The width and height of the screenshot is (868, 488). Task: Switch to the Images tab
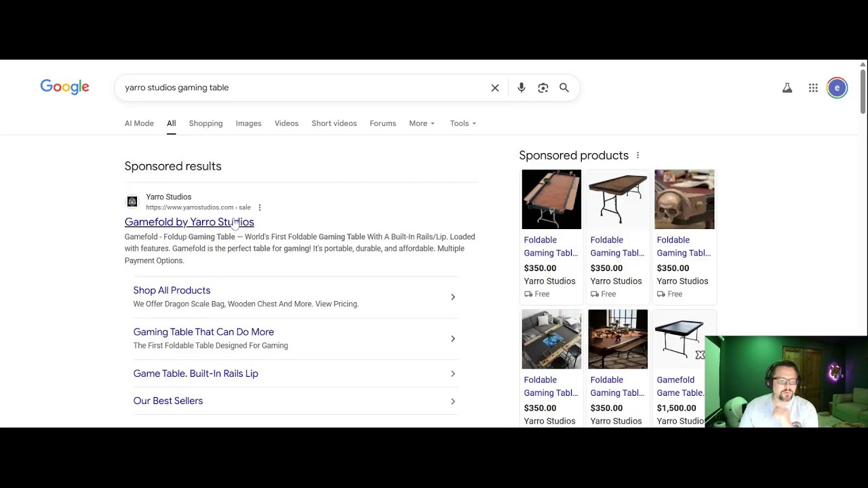click(248, 123)
